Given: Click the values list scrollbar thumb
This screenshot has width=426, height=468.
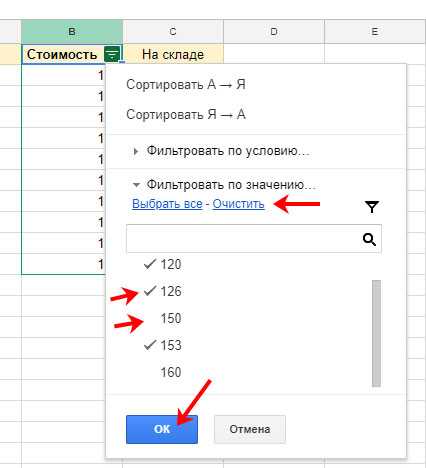Looking at the screenshot, I should click(x=376, y=333).
